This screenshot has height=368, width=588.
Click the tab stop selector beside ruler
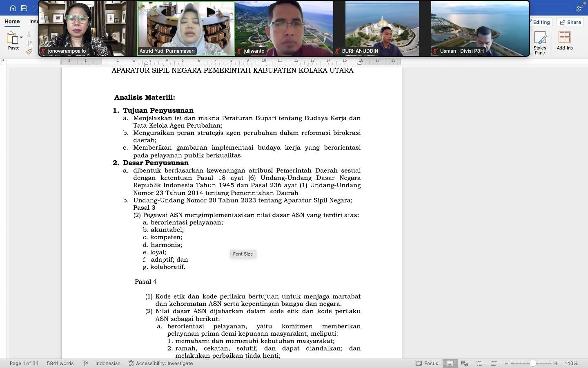[3, 61]
